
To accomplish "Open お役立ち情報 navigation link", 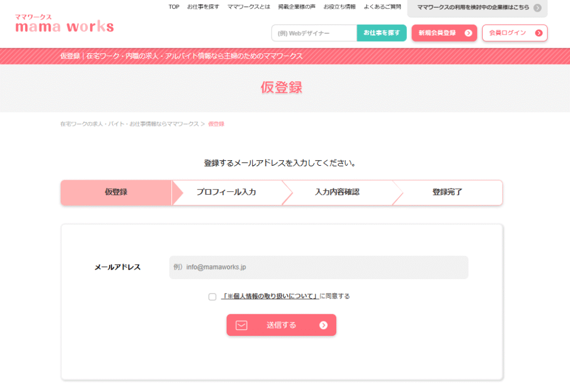I will 340,7.
